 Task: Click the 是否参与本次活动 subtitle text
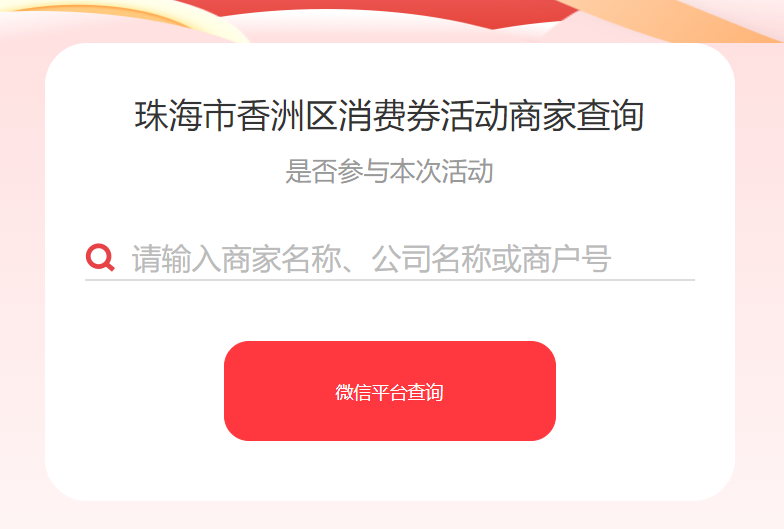(x=389, y=171)
